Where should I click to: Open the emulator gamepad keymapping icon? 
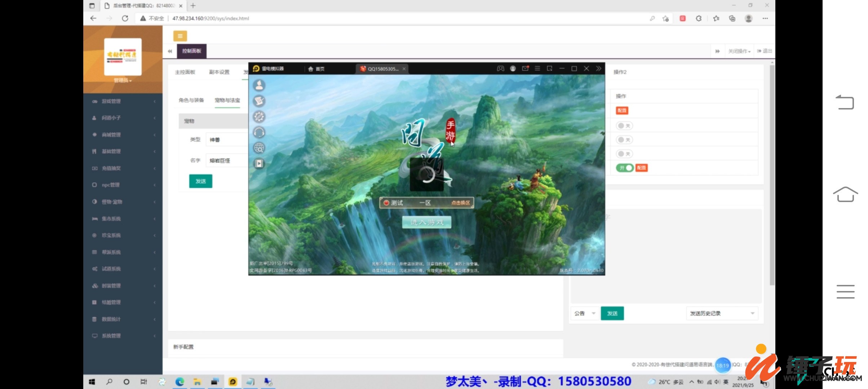[x=500, y=68]
